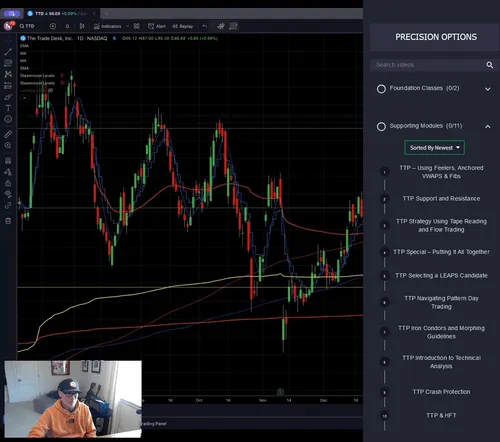Viewport: 500px width, 442px height.
Task: Choose the ruler measure tool
Action: 8,134
